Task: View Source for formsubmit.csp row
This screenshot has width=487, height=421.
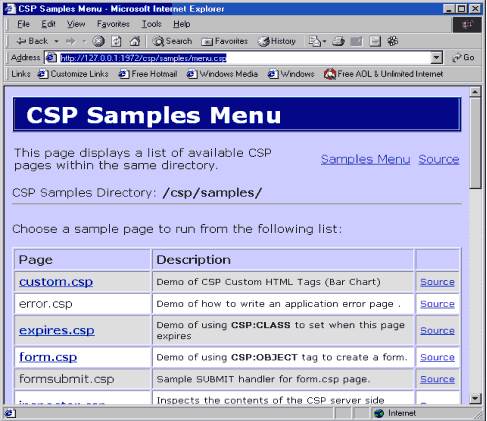Action: [x=437, y=379]
